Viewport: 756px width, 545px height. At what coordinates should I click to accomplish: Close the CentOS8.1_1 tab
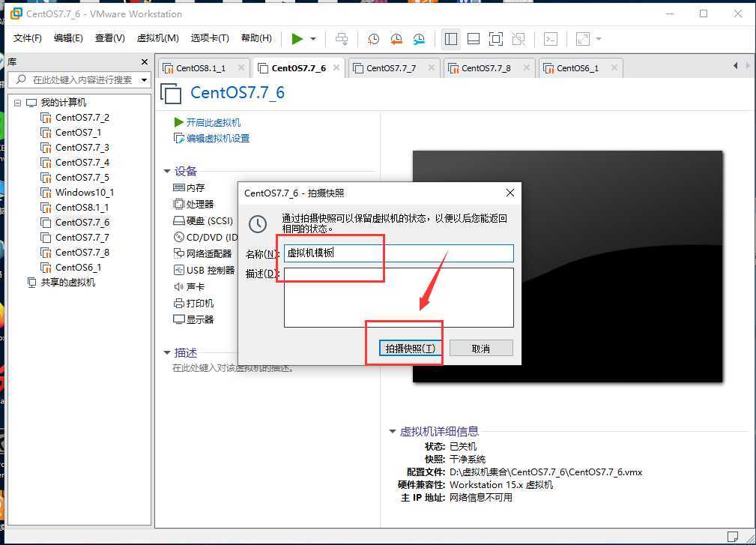(241, 67)
